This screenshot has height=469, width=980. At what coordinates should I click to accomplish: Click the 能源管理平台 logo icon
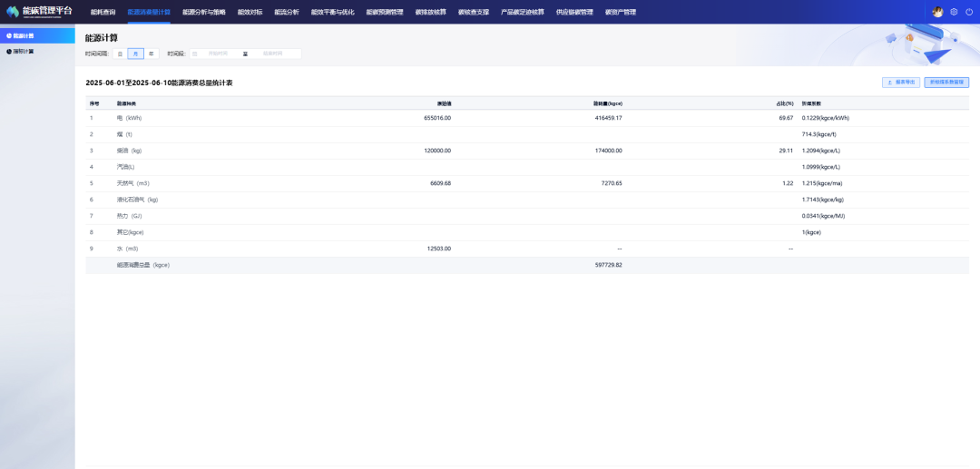click(x=13, y=12)
